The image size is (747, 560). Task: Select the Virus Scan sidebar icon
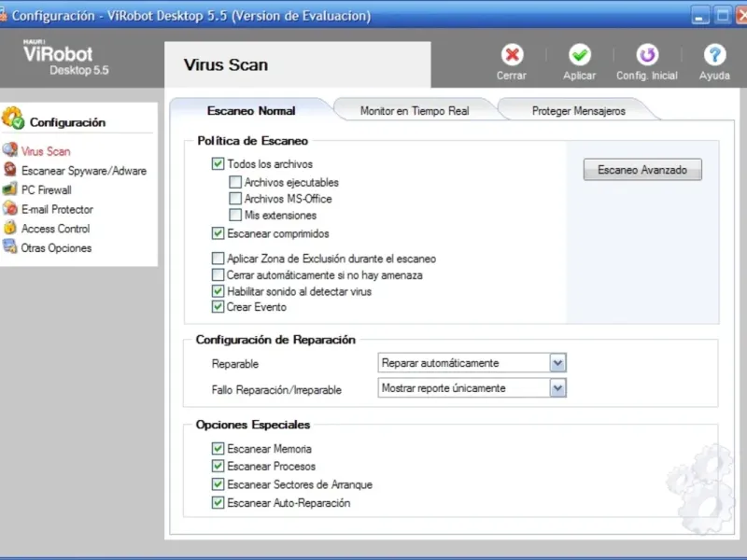click(10, 150)
